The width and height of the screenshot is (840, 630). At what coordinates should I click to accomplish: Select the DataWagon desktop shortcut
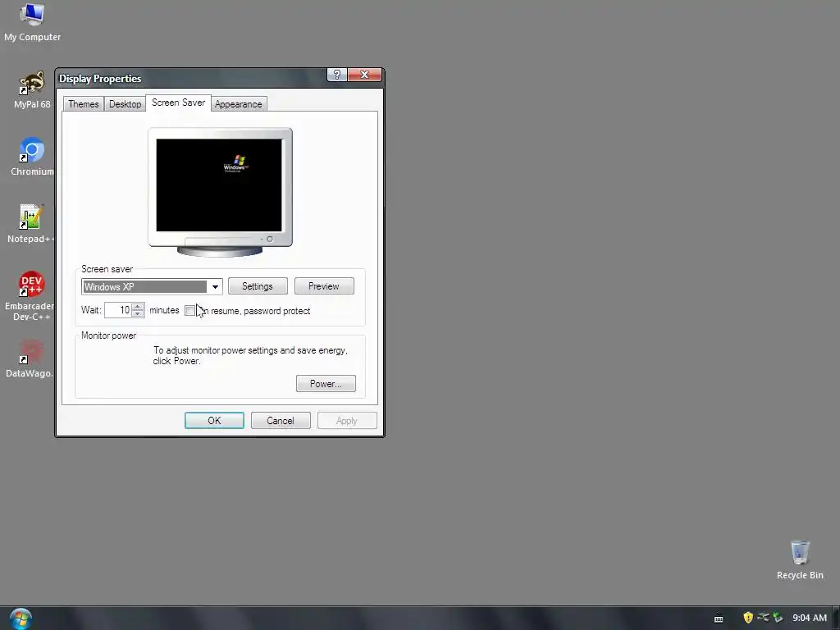(x=30, y=358)
